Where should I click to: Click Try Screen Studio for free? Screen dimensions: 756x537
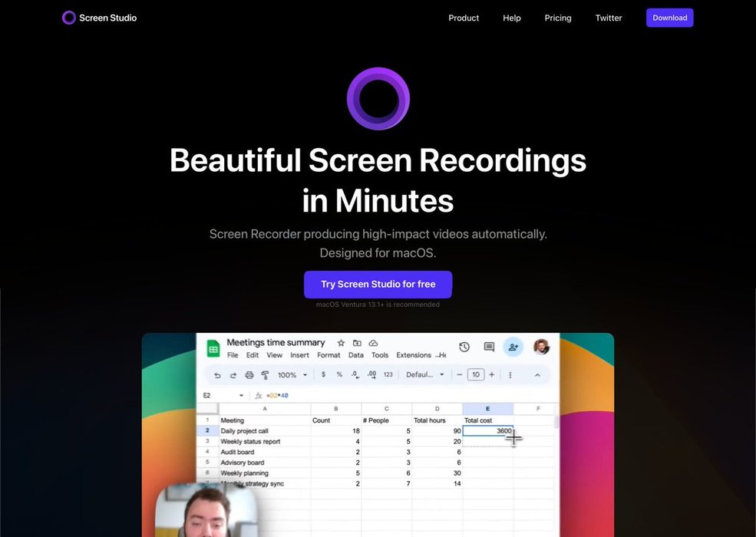tap(378, 284)
